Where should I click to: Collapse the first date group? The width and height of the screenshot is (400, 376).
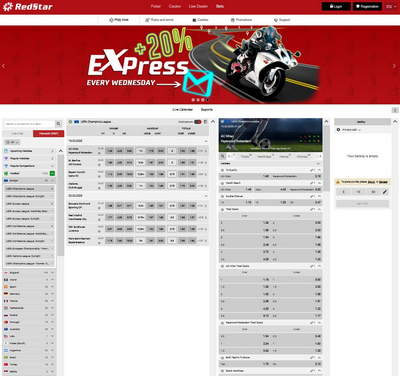click(x=206, y=141)
